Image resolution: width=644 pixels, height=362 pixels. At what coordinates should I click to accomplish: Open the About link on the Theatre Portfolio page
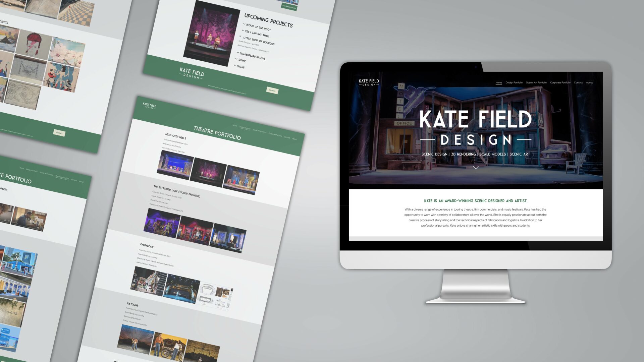(x=294, y=139)
